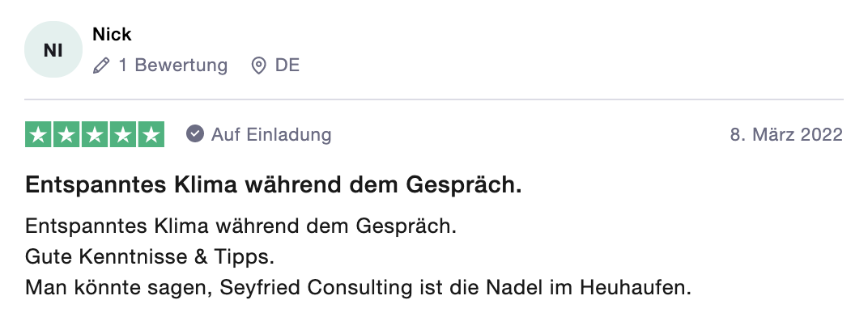Click the divider line below reviewer info
Image resolution: width=868 pixels, height=317 pixels.
click(x=434, y=100)
